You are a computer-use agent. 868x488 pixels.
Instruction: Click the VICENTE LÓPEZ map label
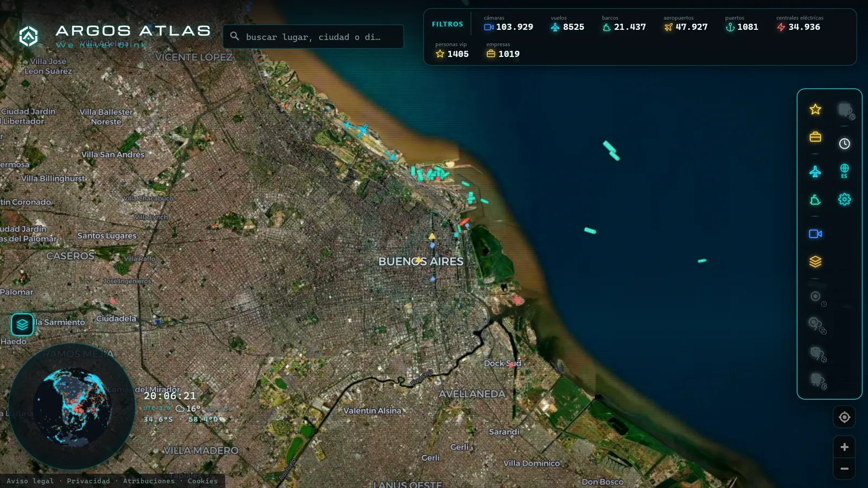[x=194, y=57]
